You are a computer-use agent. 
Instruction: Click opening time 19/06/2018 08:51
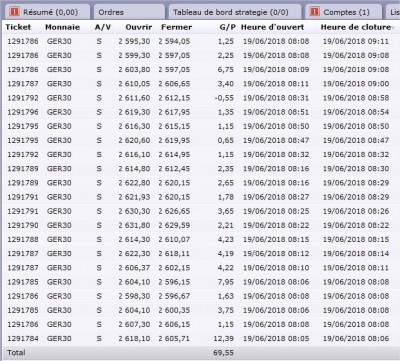coord(276,112)
